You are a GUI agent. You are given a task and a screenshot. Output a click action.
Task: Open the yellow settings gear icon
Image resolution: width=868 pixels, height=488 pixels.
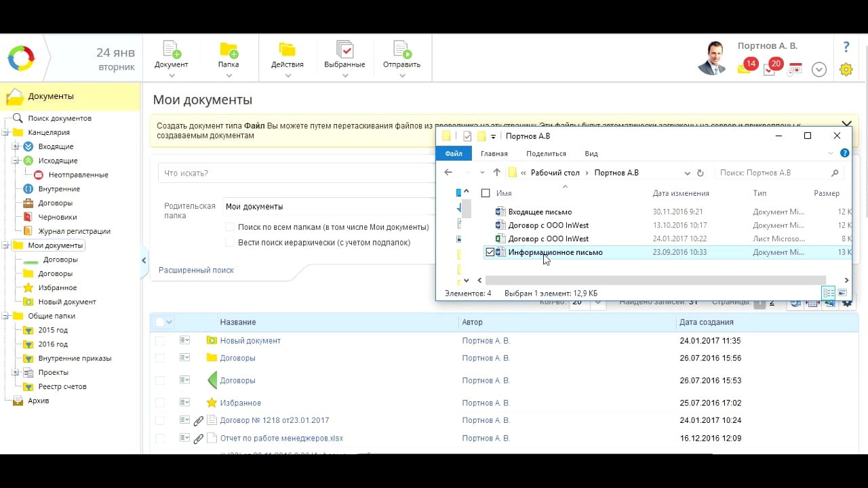846,69
